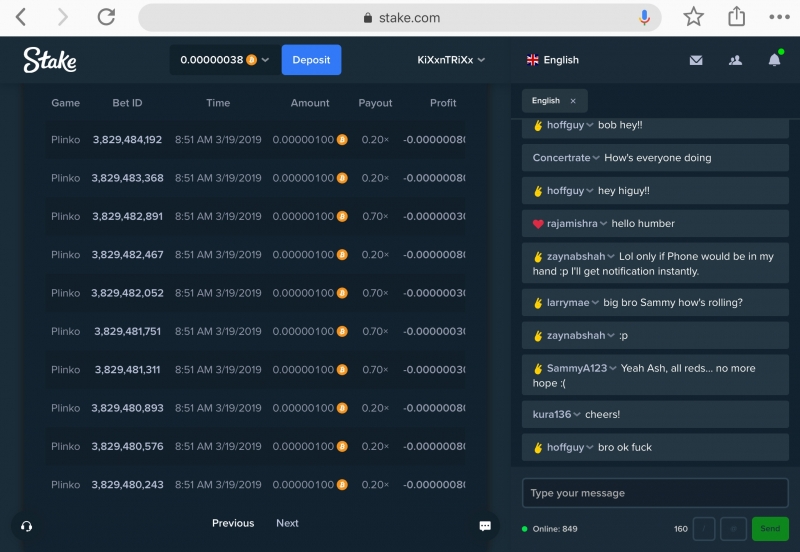This screenshot has height=552, width=800.
Task: Open the notifications bell icon
Action: point(774,59)
